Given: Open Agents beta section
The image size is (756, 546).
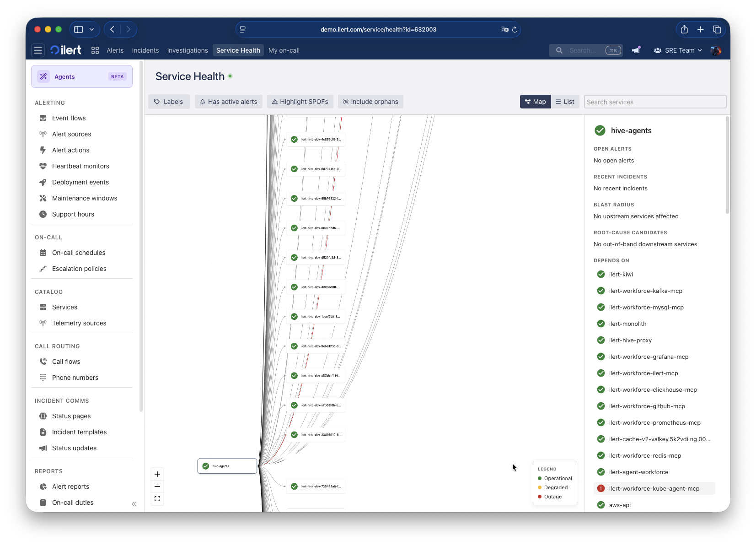Looking at the screenshot, I should pos(82,76).
